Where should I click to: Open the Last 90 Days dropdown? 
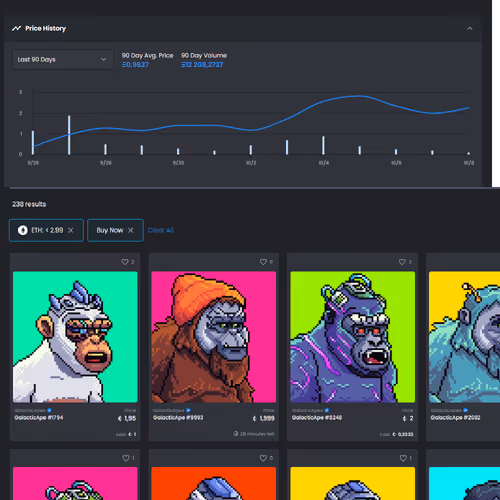62,60
